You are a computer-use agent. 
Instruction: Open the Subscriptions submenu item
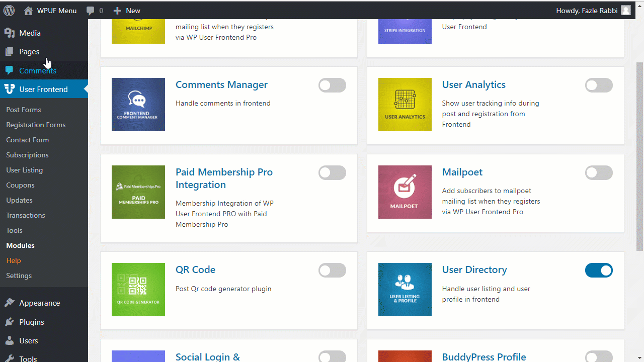coord(27,155)
